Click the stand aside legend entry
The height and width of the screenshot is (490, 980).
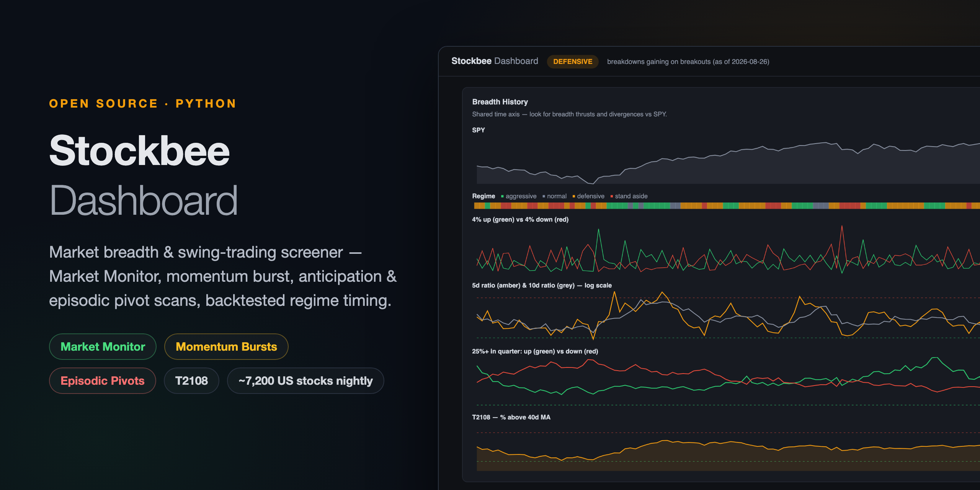(629, 196)
